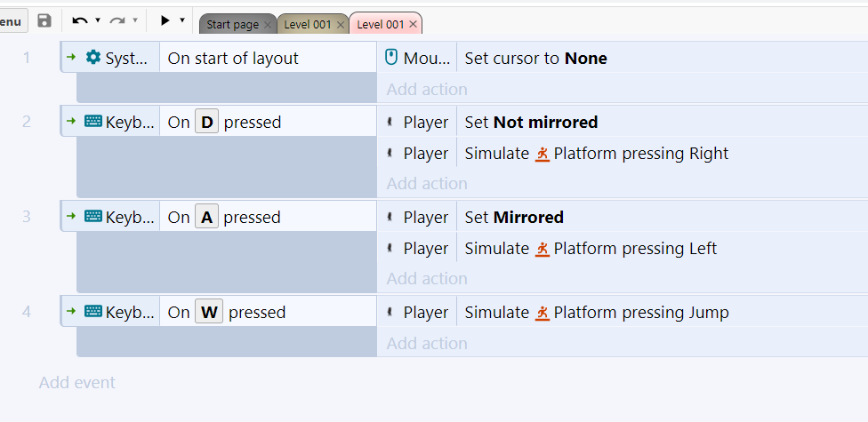Open the Preview options dropdown arrow
The width and height of the screenshot is (868, 422).
coord(182,21)
